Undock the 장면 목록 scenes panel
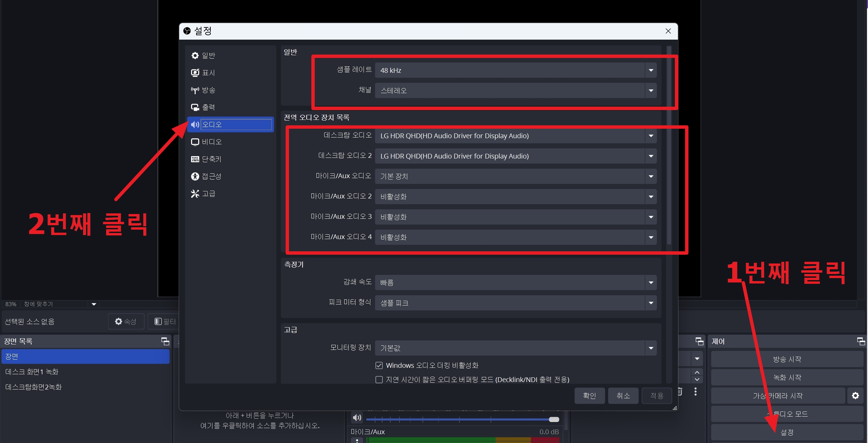This screenshot has width=868, height=443. click(165, 341)
